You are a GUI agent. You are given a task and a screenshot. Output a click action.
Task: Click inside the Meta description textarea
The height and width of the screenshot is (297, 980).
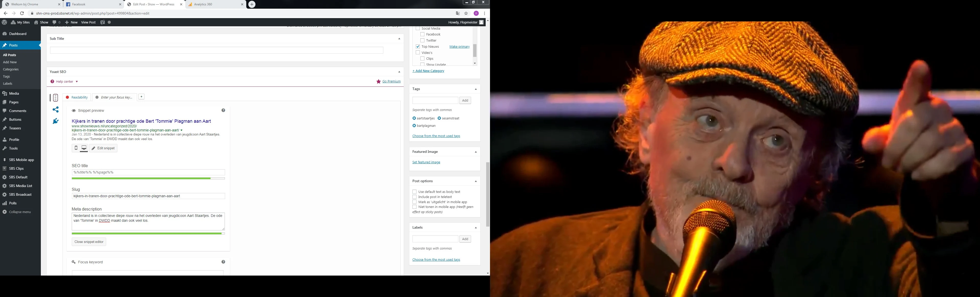(x=148, y=220)
